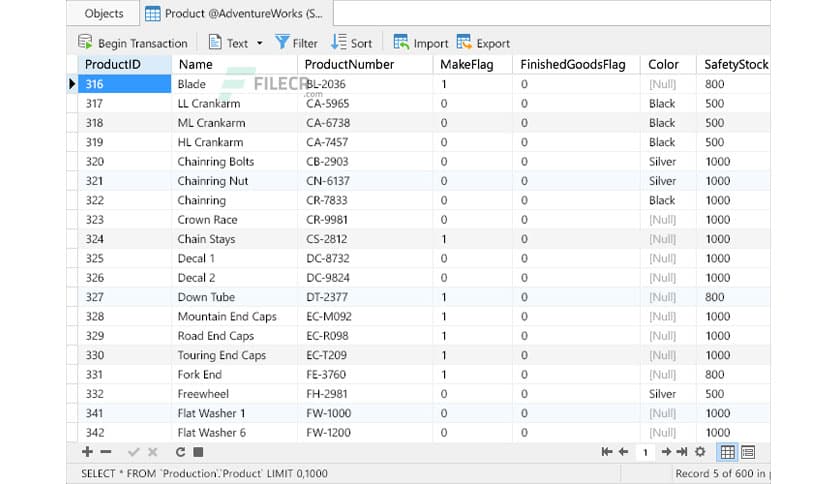The height and width of the screenshot is (484, 836).
Task: Apply changes with the checkmark icon
Action: click(x=133, y=452)
